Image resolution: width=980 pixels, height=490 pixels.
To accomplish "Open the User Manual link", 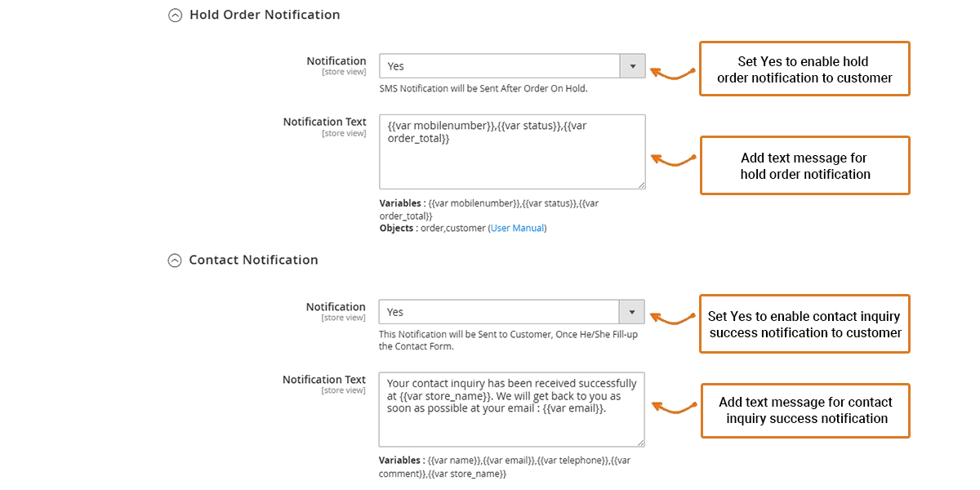I will (517, 229).
